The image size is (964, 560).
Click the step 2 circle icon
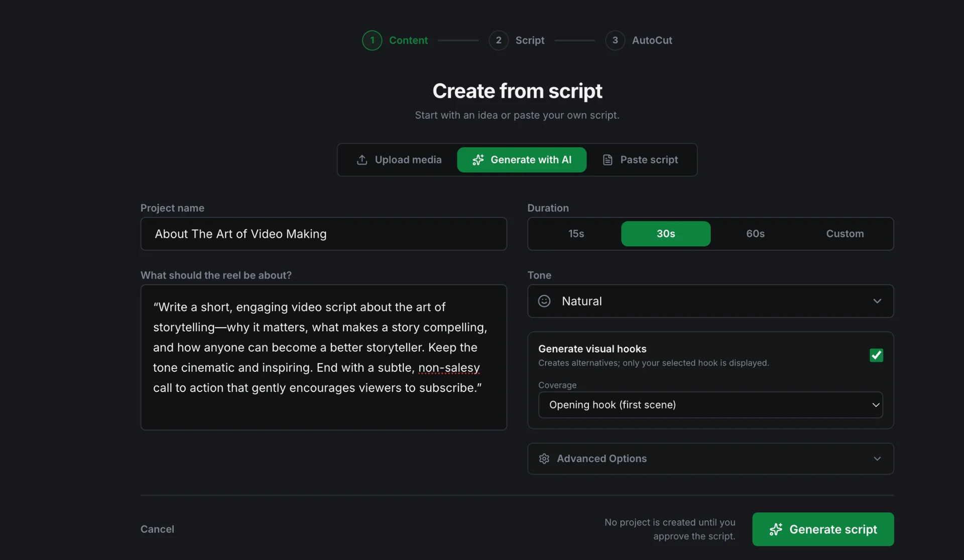[x=499, y=40]
